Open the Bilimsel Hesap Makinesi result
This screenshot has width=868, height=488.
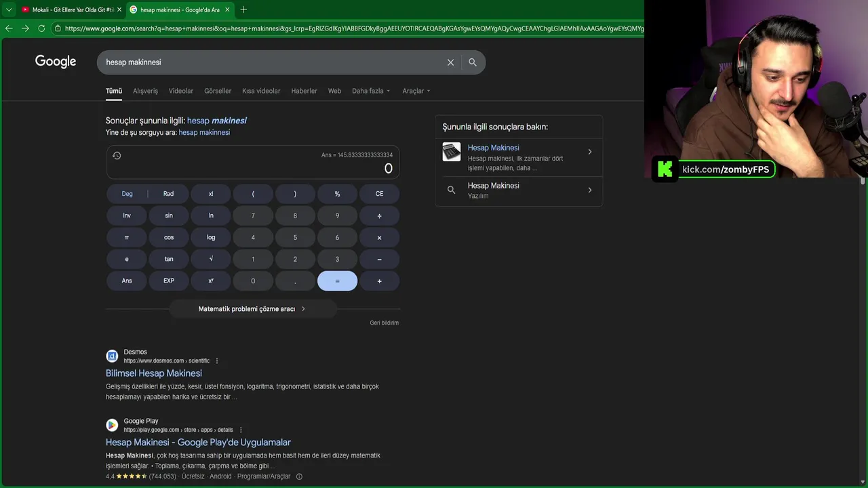[x=154, y=373]
